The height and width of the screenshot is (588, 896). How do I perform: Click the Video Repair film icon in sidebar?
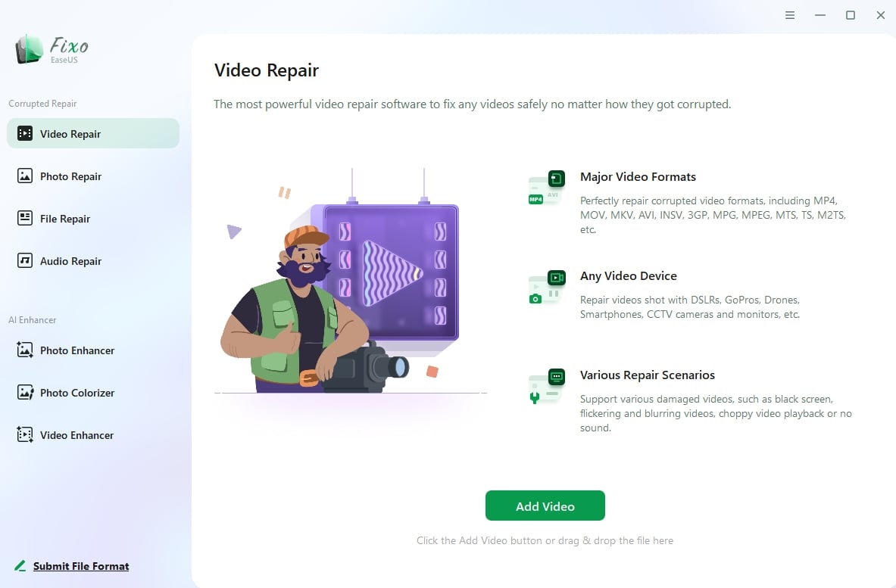coord(24,134)
